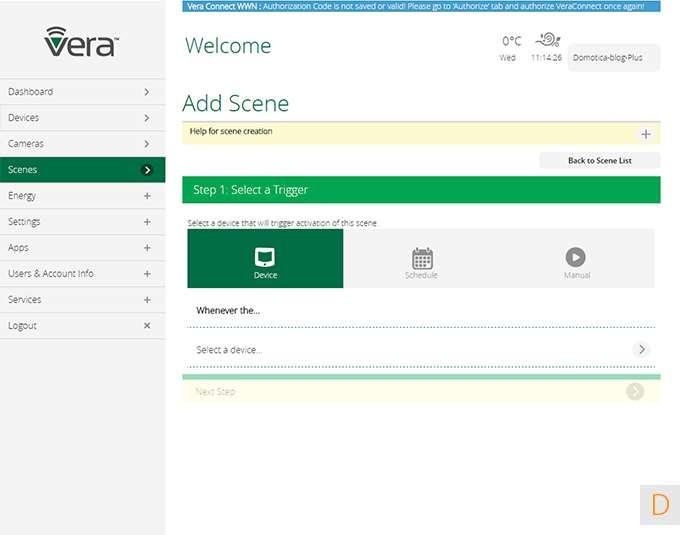The image size is (690, 535).
Task: Click the Logout X icon
Action: pyautogui.click(x=147, y=326)
